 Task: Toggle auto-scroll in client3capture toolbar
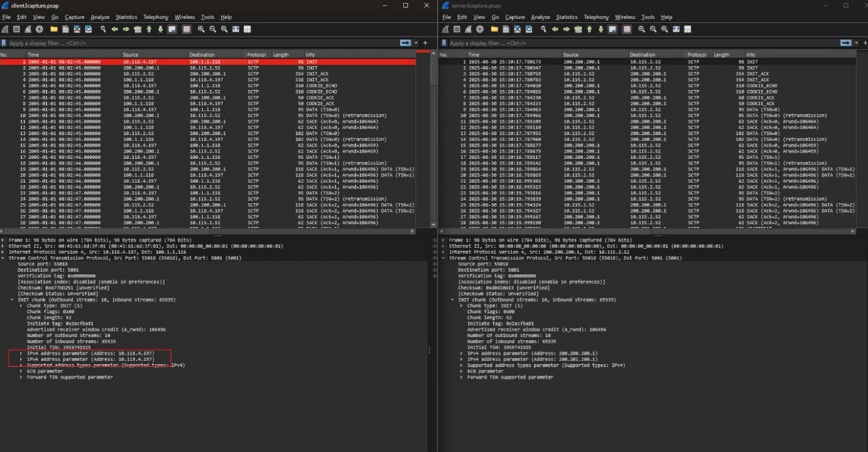[172, 29]
